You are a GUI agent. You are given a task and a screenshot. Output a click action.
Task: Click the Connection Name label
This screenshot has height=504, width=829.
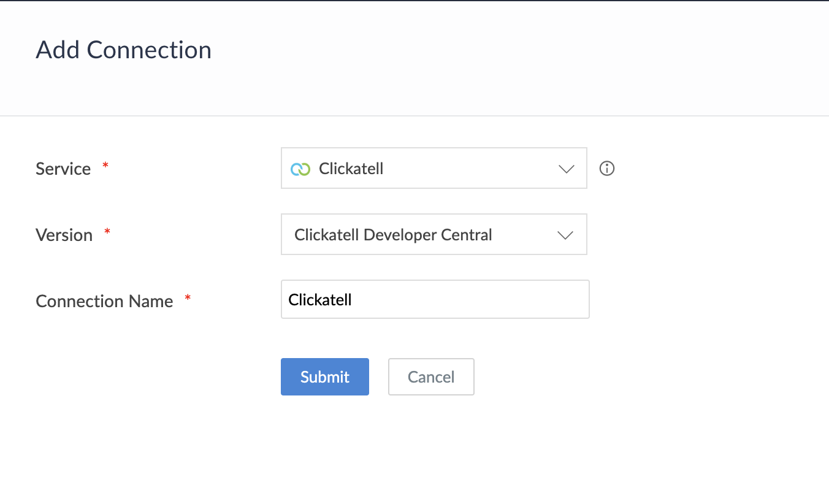point(104,301)
